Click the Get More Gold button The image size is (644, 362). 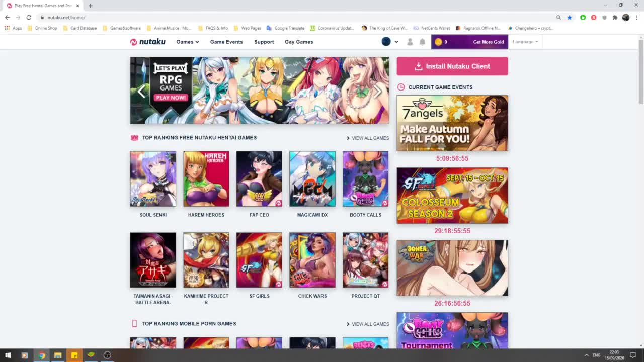point(488,42)
